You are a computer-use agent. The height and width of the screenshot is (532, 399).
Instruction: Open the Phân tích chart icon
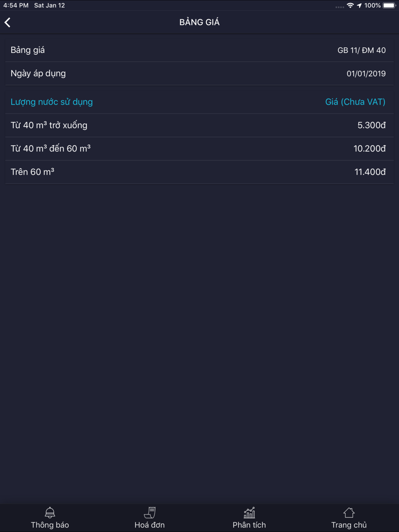[x=249, y=512]
